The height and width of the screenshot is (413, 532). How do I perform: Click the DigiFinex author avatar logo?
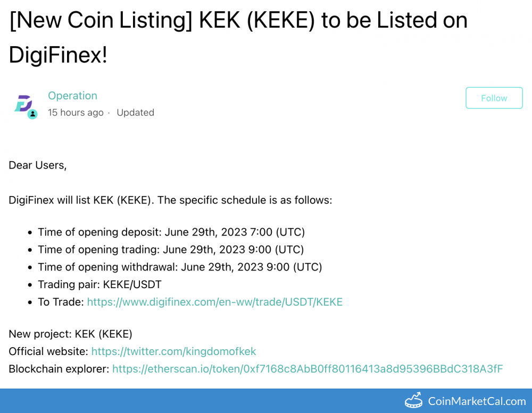[x=23, y=103]
